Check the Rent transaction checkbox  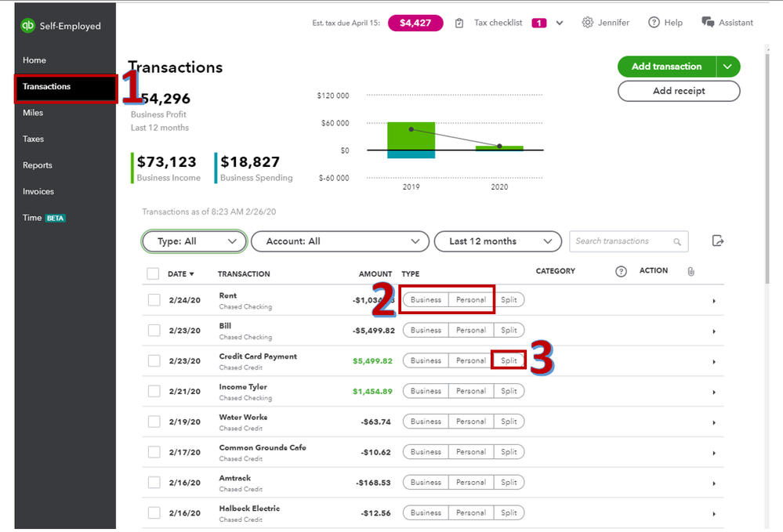click(x=154, y=300)
